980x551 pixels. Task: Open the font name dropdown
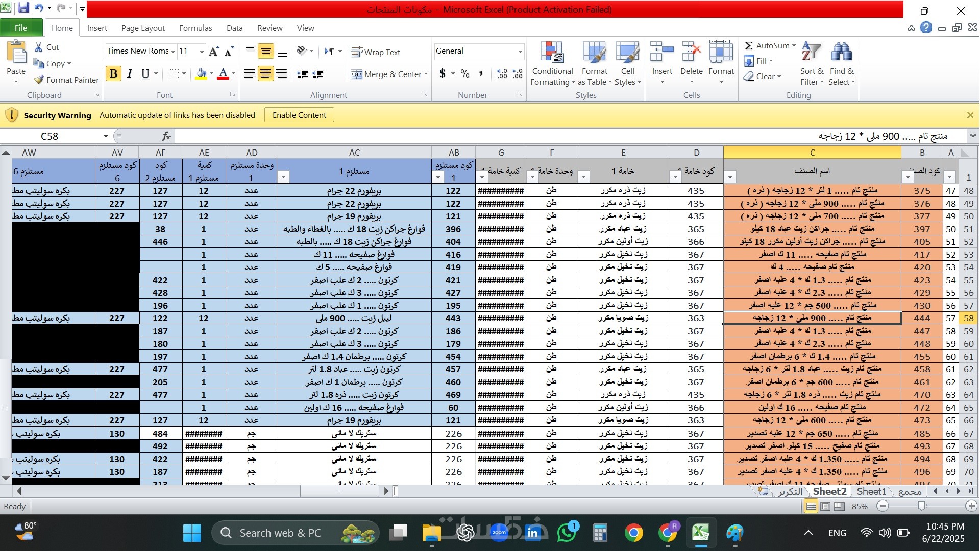click(x=173, y=52)
